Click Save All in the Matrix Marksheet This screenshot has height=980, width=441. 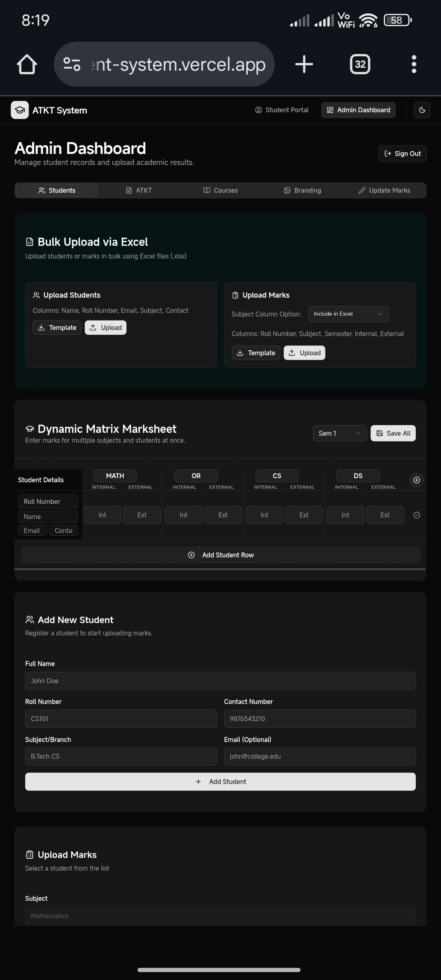pos(393,433)
